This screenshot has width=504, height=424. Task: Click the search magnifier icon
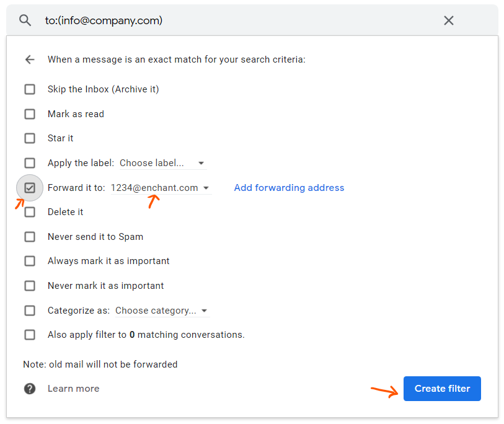pos(25,20)
